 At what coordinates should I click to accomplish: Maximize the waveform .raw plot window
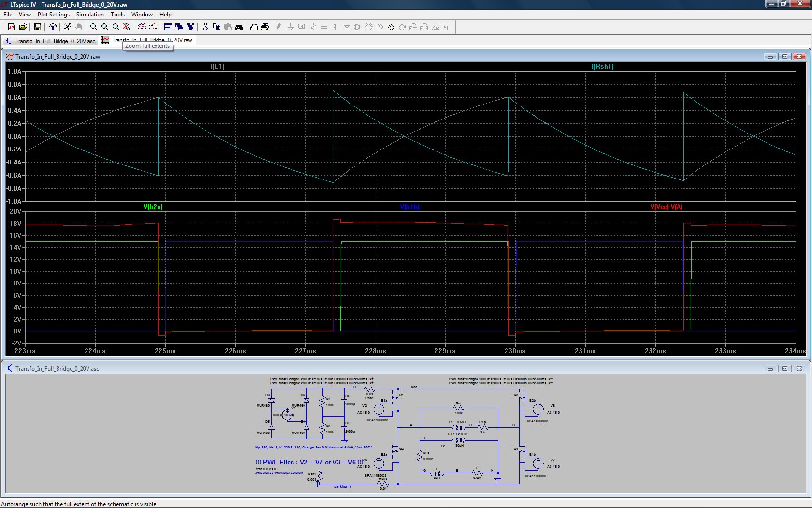coord(784,57)
